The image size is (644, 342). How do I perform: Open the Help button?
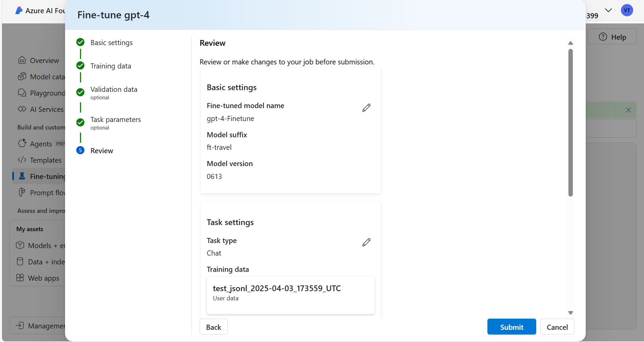pos(612,37)
